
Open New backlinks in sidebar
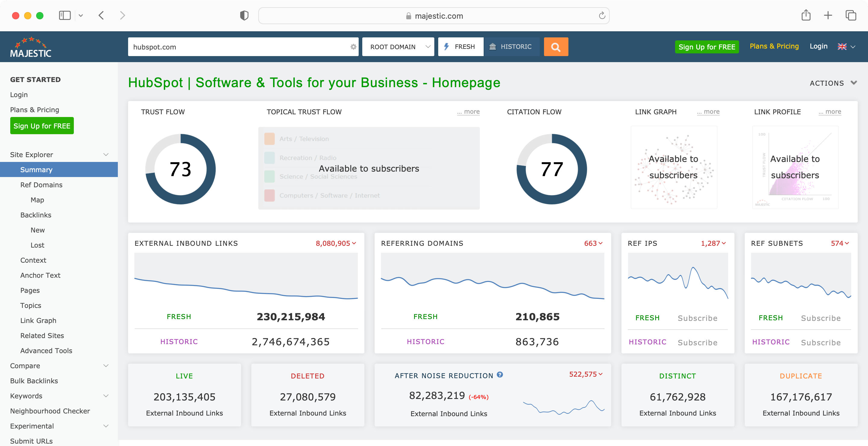[37, 230]
